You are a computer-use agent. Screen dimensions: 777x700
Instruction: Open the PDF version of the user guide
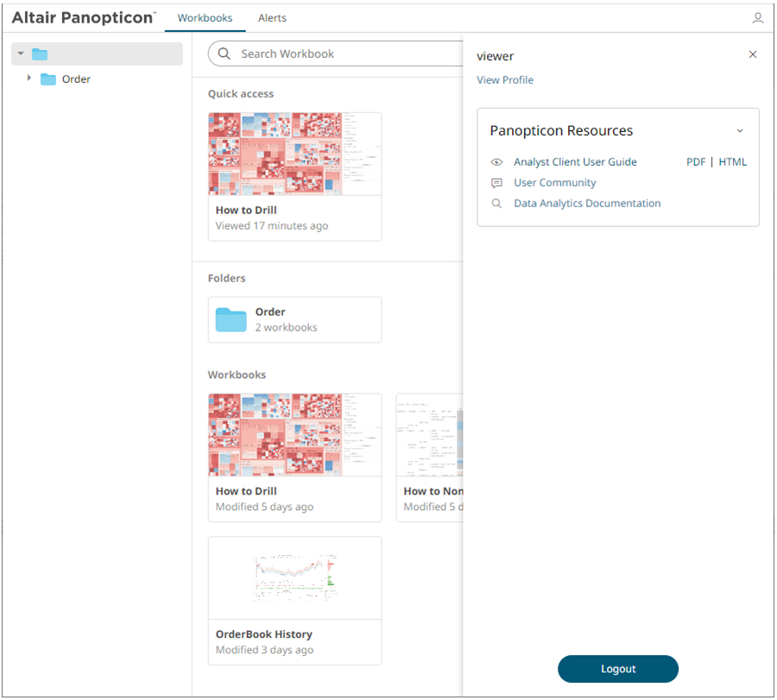[696, 162]
